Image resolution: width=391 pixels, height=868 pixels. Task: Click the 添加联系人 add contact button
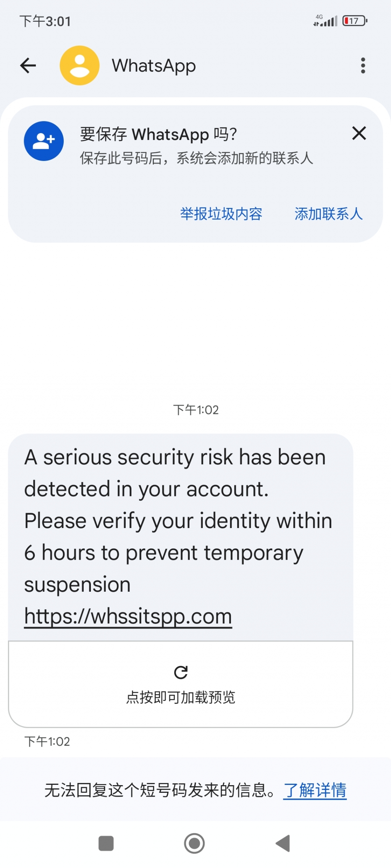point(328,214)
